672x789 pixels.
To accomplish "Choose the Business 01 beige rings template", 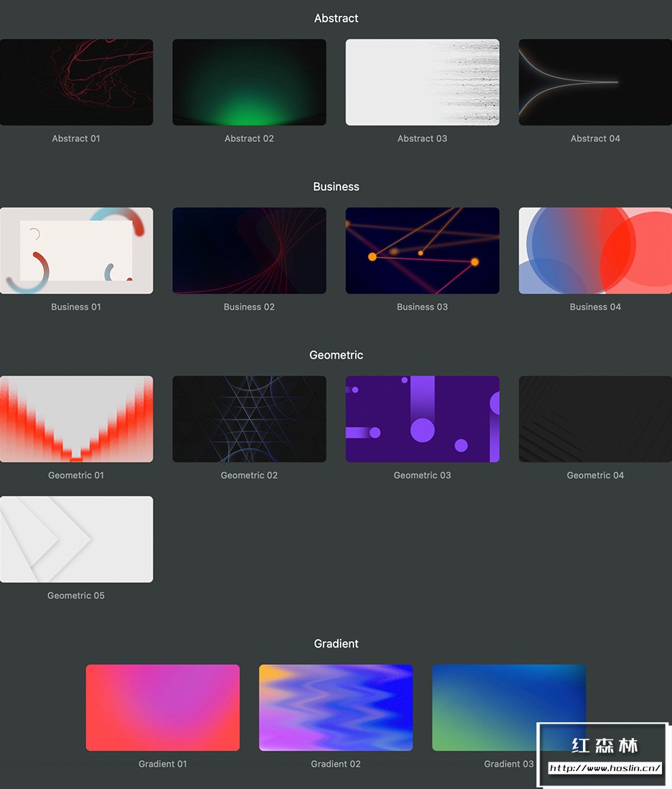I will pyautogui.click(x=76, y=251).
